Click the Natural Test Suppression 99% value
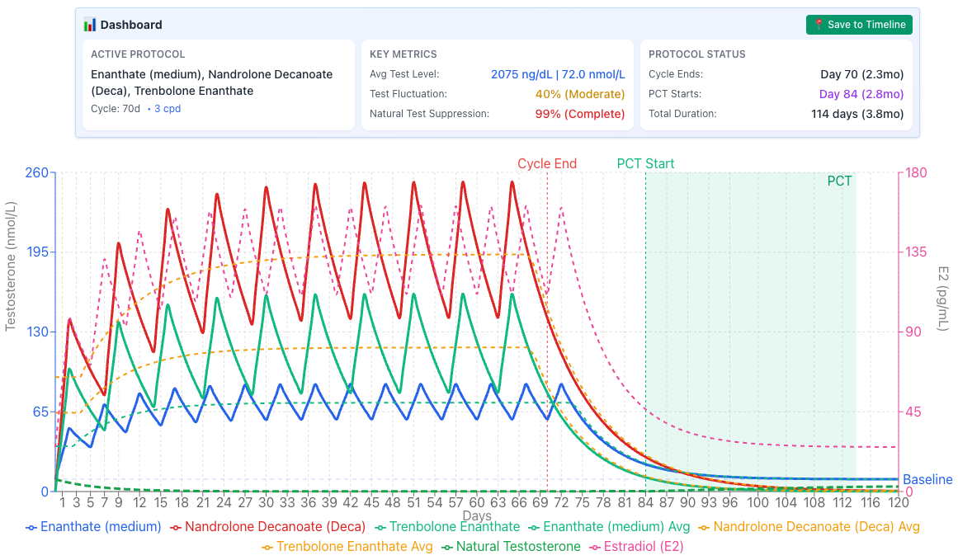Viewport: 958px width, 560px height. [579, 114]
